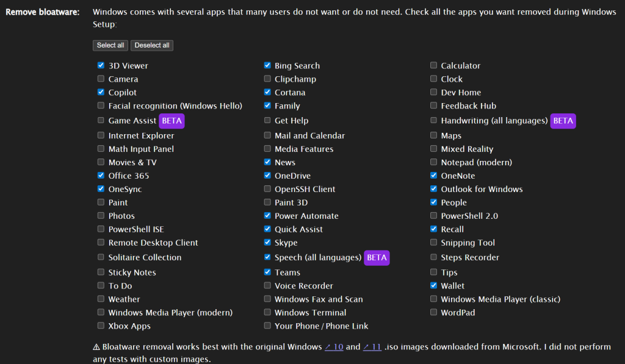
Task: Mark Photos for removal
Action: 101,215
